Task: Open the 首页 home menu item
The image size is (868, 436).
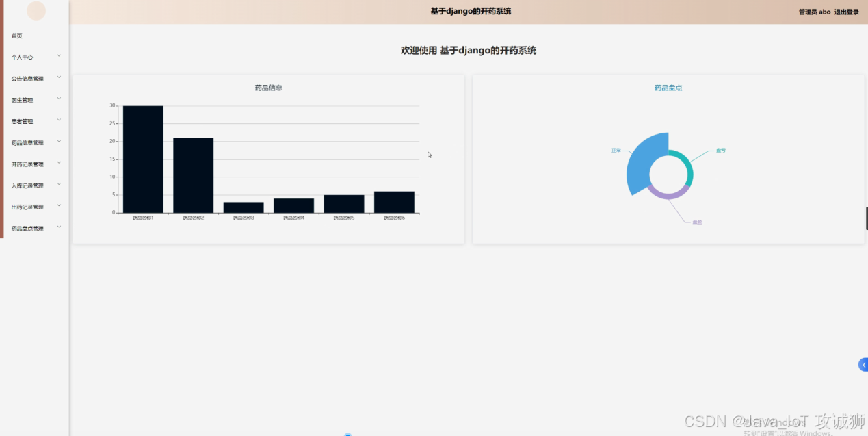Action: click(17, 36)
